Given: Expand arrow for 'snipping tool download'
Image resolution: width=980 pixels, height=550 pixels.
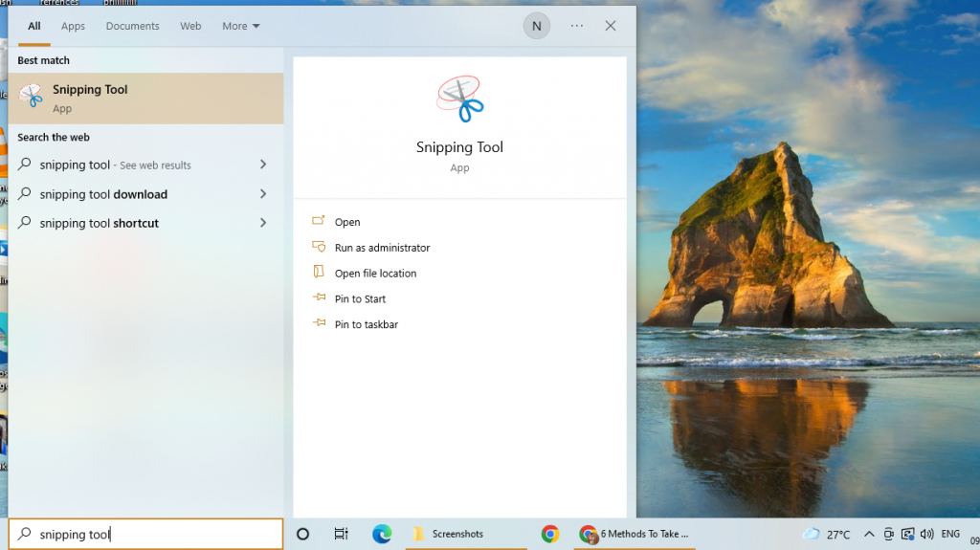Looking at the screenshot, I should (x=263, y=194).
